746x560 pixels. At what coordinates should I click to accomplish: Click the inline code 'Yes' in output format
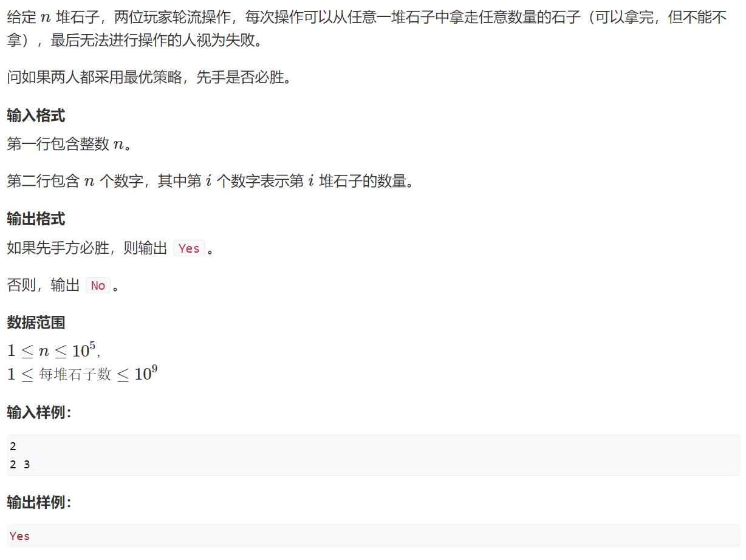pos(189,248)
